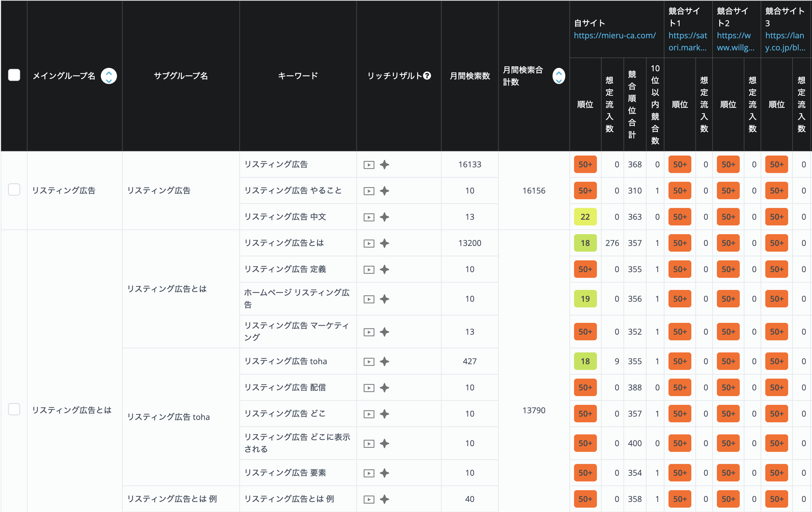Click the 月間検索数 column header
This screenshot has width=812, height=512.
tap(470, 76)
